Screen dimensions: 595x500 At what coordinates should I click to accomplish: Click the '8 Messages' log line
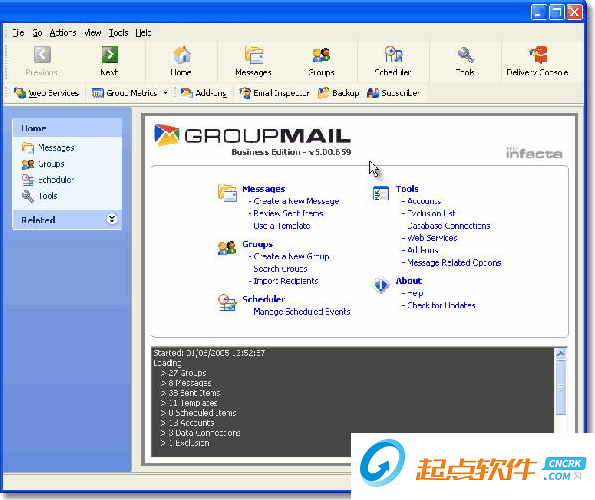point(186,383)
